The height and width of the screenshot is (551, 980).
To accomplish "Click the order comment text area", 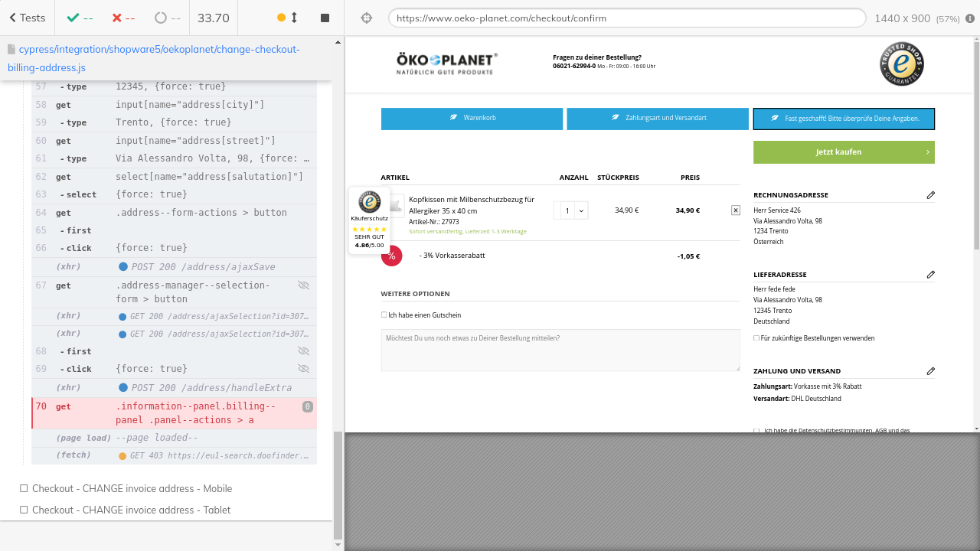I will tap(560, 350).
